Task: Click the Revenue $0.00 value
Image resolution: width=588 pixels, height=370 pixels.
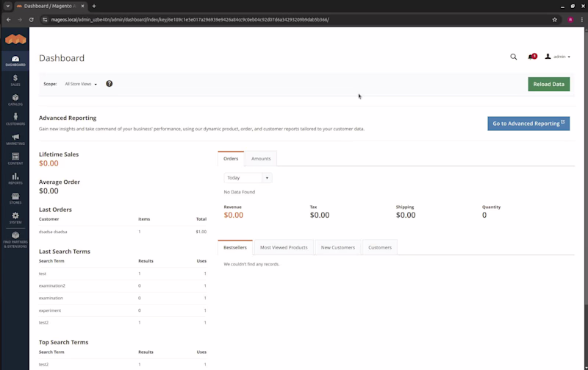Action: pos(233,216)
